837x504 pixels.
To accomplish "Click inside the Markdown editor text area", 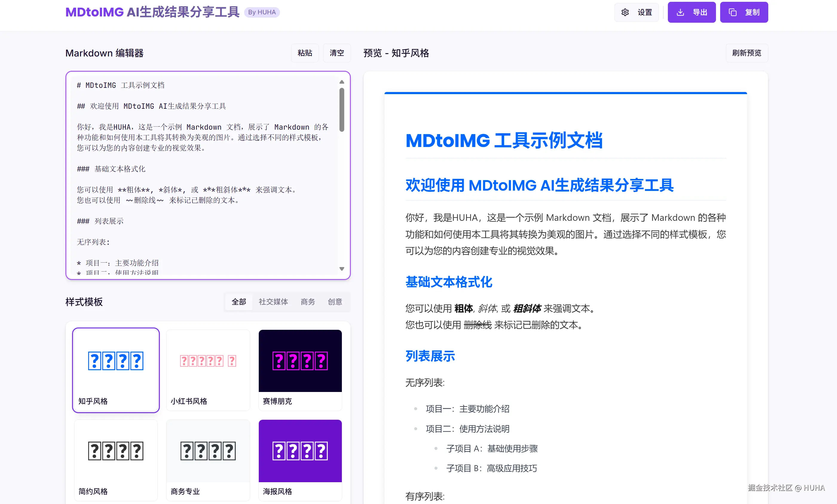I will [x=204, y=170].
